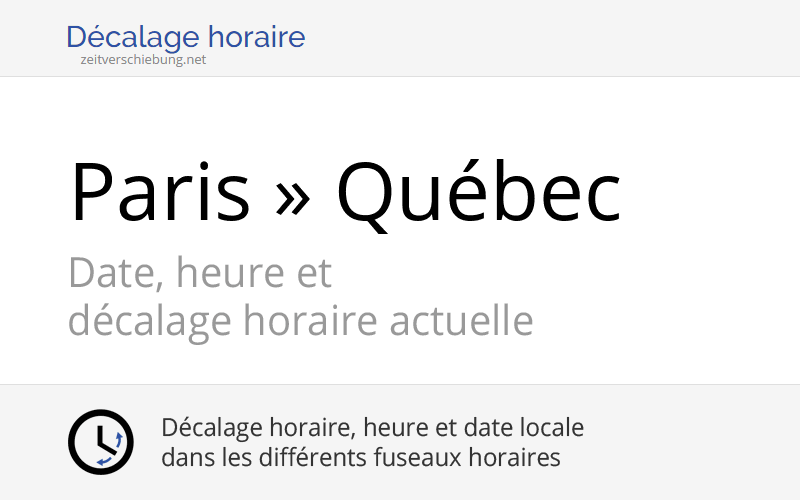Click the word 'Date' in the grey subtitle
Screen dimensions: 800x500
pyautogui.click(x=104, y=272)
